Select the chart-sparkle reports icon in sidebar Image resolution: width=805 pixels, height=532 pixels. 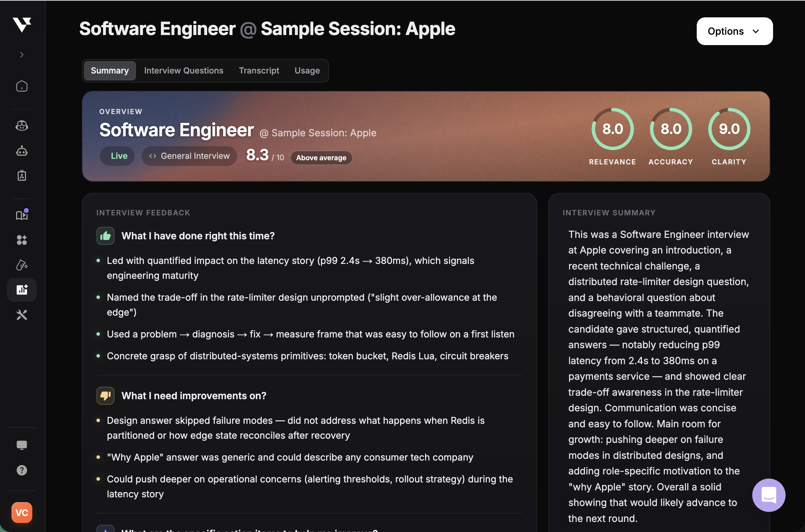coord(22,290)
